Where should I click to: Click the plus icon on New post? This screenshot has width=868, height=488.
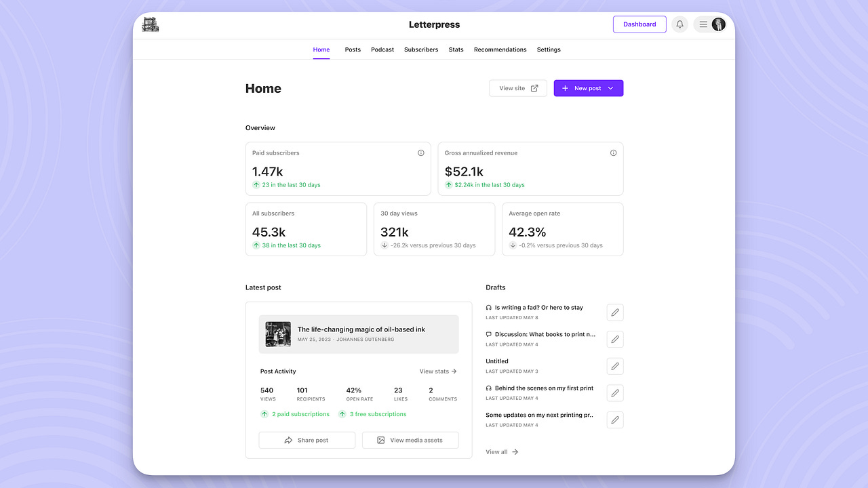pyautogui.click(x=566, y=88)
